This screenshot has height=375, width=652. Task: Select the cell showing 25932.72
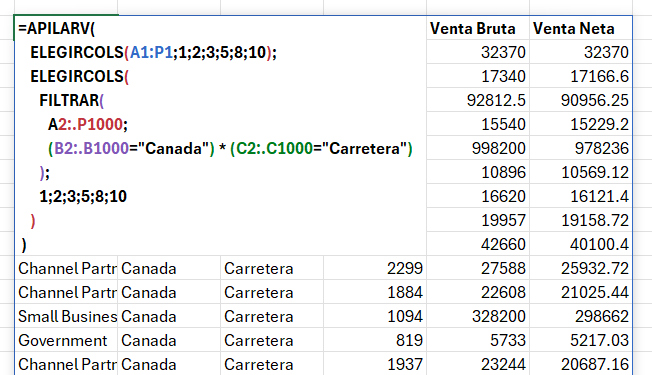581,268
